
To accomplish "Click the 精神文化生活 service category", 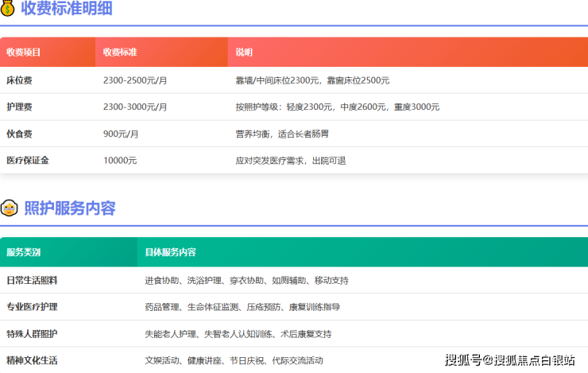I will pos(32,360).
